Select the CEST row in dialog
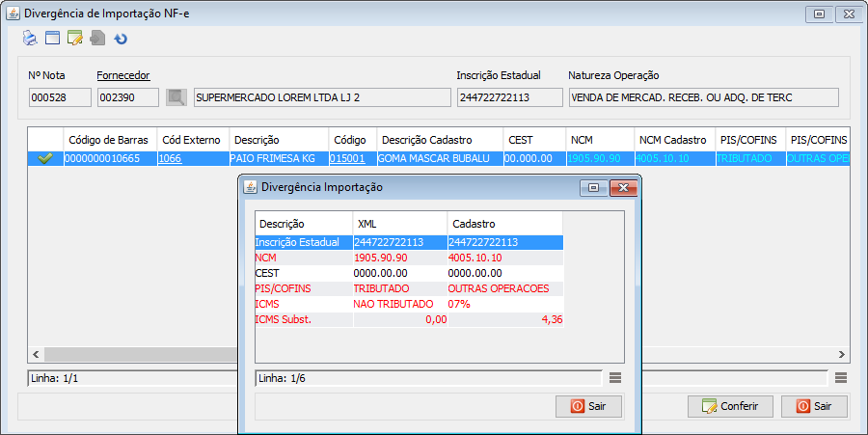The width and height of the screenshot is (868, 435). (x=409, y=273)
